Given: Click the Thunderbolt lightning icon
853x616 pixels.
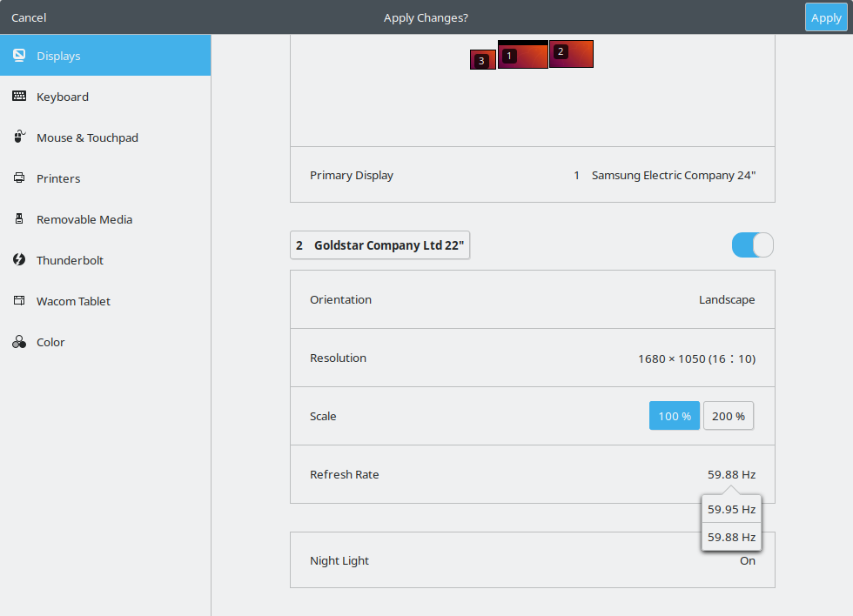Looking at the screenshot, I should coord(19,259).
